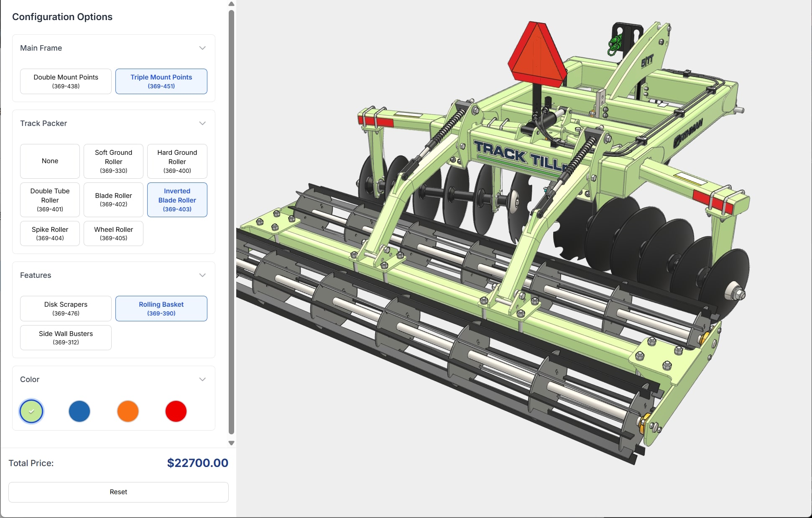Select the Hard Ground Roller option

click(x=177, y=161)
